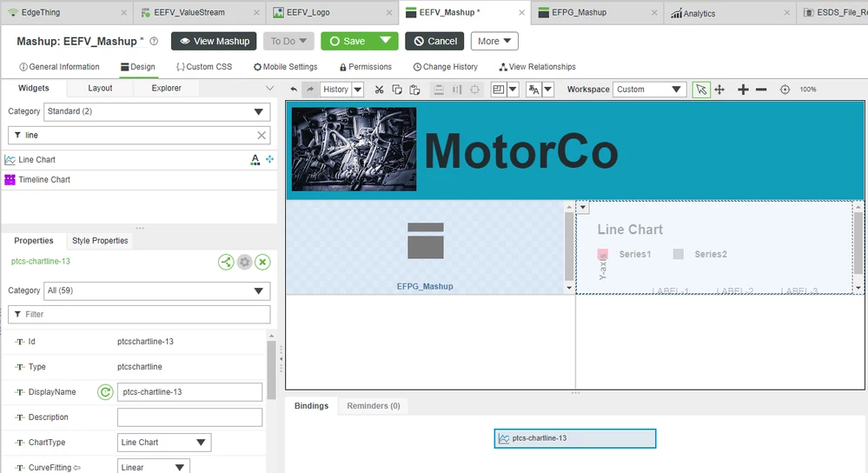Close the EEFV_Logo tab
Screen dimensions: 868x473
389,12
